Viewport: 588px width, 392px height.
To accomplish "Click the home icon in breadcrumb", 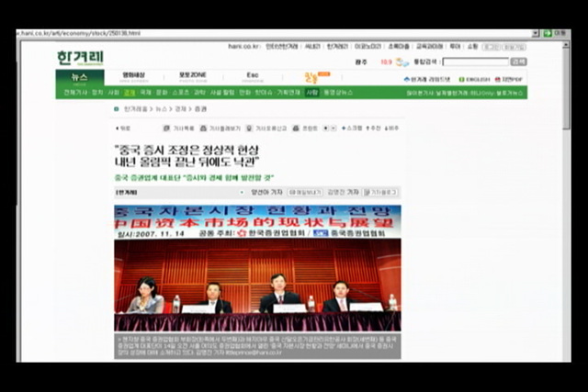I will 117,108.
